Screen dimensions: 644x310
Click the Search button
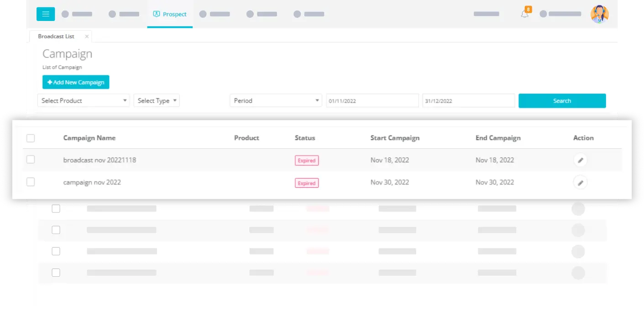pos(562,101)
